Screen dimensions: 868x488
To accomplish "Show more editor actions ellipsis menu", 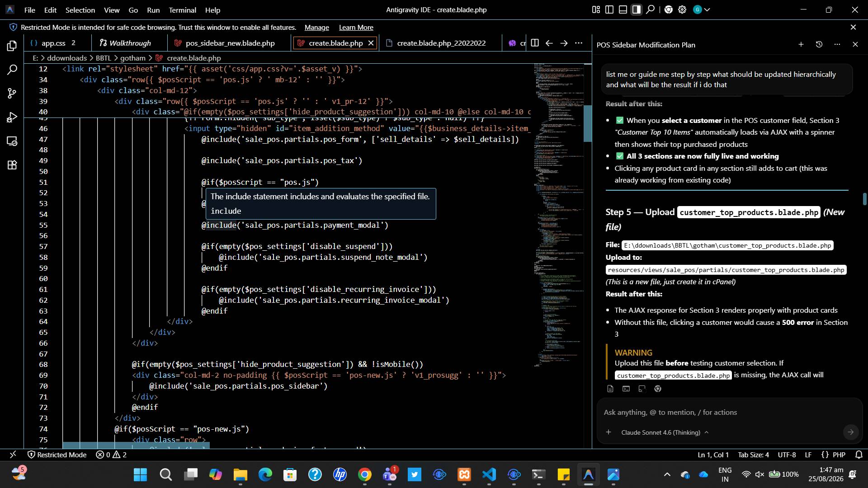I will coord(579,43).
